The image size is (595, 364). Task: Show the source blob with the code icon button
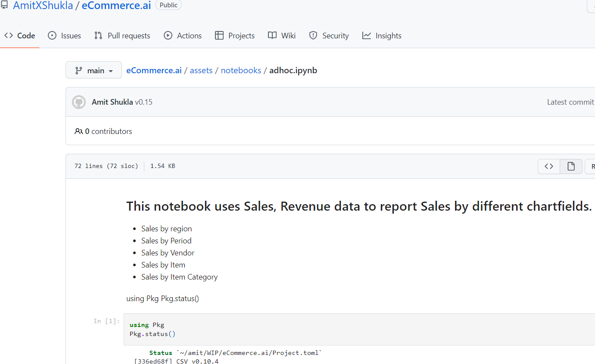pyautogui.click(x=549, y=166)
